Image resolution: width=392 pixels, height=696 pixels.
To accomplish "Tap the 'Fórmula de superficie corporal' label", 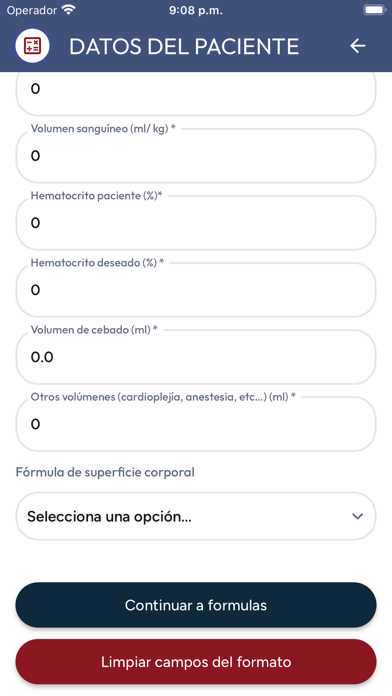I will [105, 472].
